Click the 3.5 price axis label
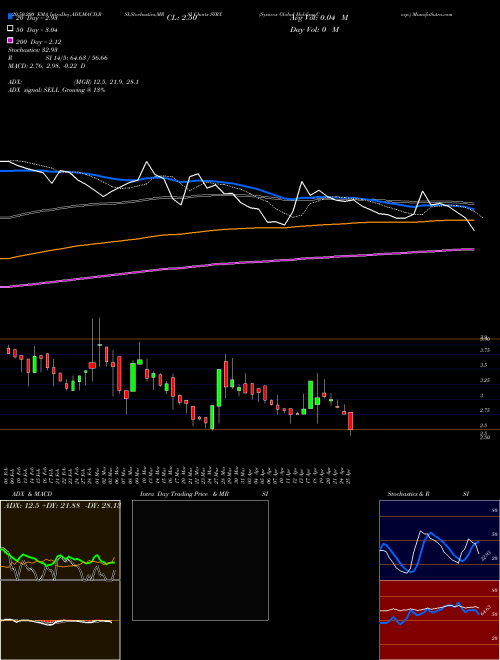Viewport: 500px width, 660px height. pos(484,365)
